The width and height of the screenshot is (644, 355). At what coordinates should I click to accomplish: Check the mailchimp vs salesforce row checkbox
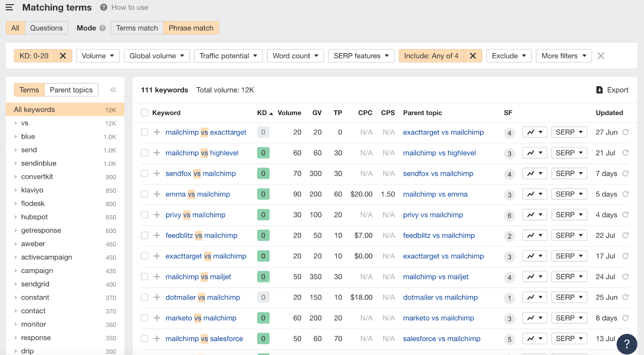[x=144, y=338]
